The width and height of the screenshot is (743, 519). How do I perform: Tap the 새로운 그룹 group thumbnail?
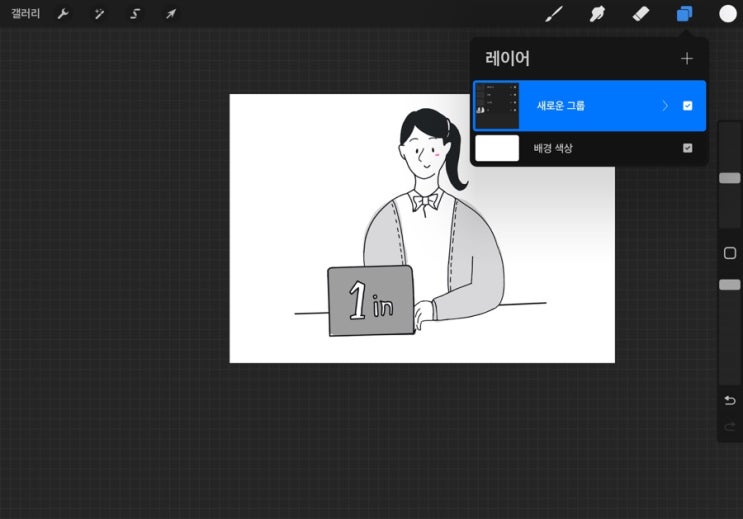(497, 106)
